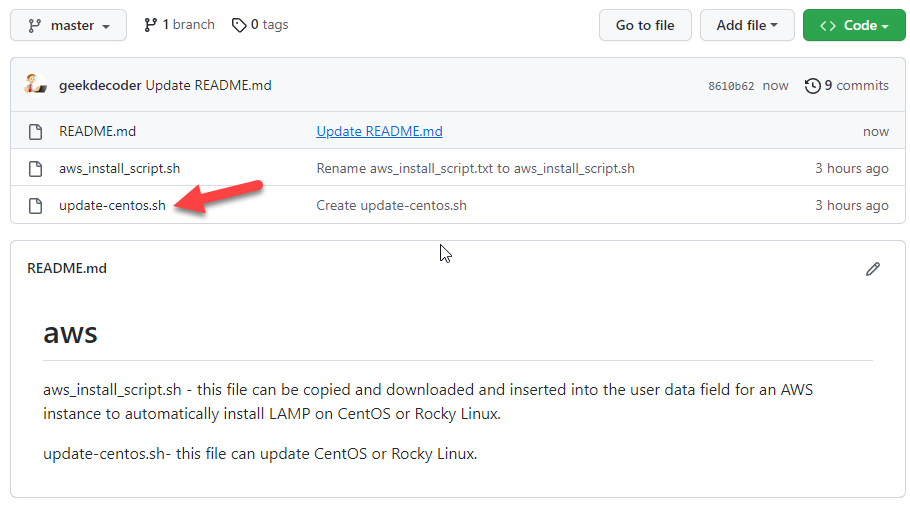
Task: Open the aws_install_script.sh file
Action: point(120,168)
